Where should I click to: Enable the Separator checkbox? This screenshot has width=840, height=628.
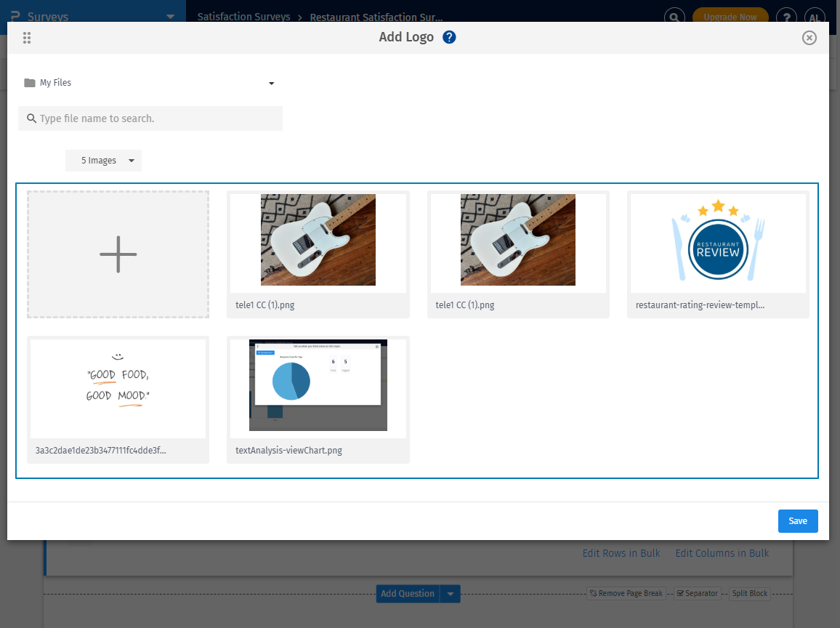tap(680, 593)
